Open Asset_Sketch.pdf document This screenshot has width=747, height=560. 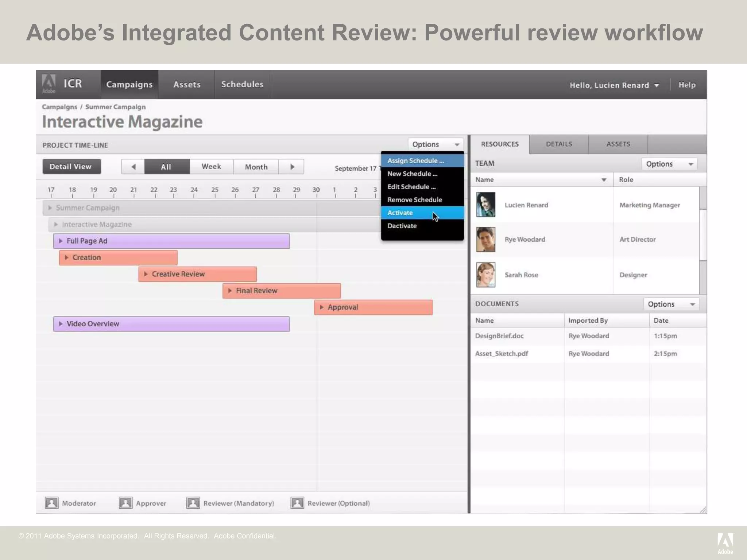tap(502, 354)
